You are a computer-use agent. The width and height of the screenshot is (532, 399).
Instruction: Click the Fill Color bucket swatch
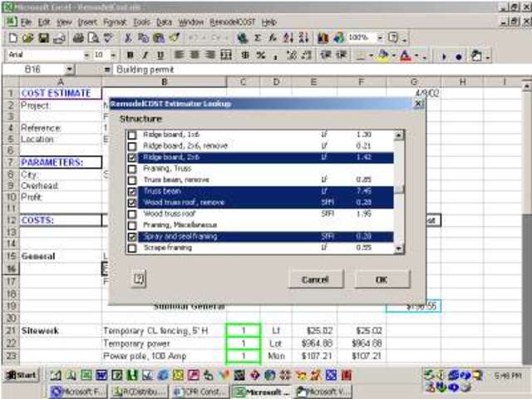[384, 56]
